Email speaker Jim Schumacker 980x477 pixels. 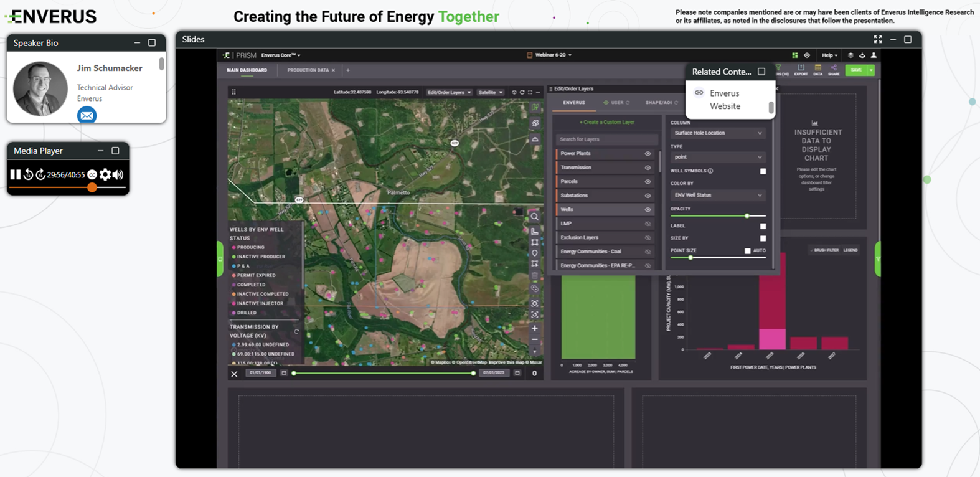coord(87,115)
